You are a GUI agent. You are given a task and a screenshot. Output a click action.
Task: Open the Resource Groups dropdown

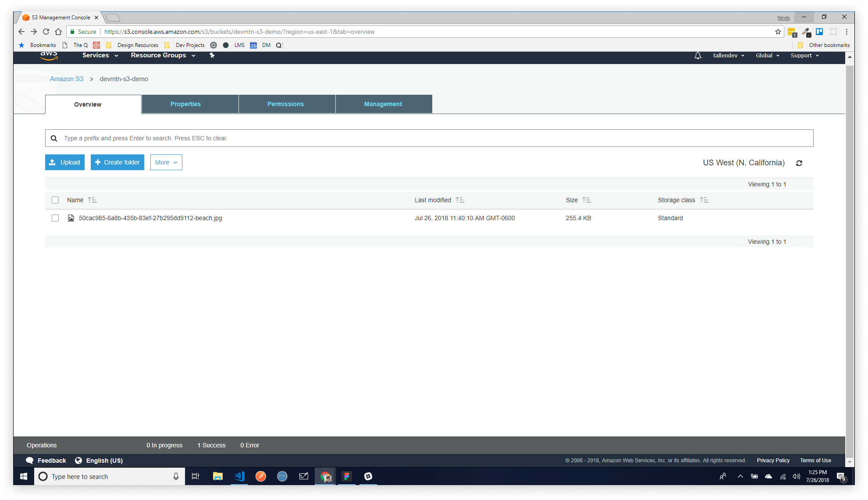pos(163,55)
